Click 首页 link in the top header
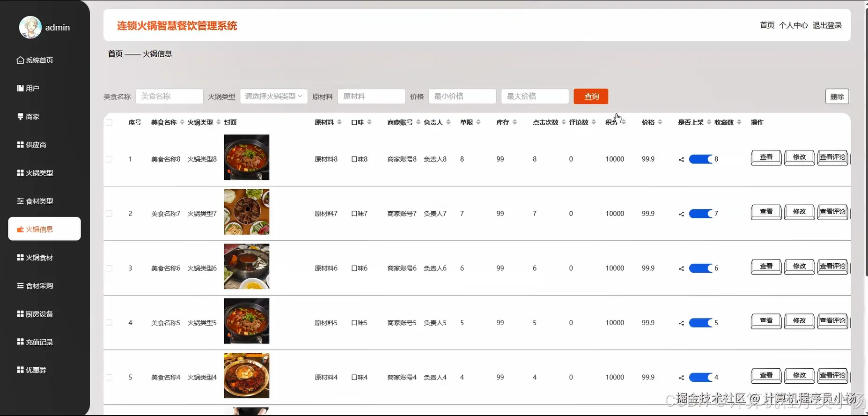The image size is (868, 416). click(767, 25)
